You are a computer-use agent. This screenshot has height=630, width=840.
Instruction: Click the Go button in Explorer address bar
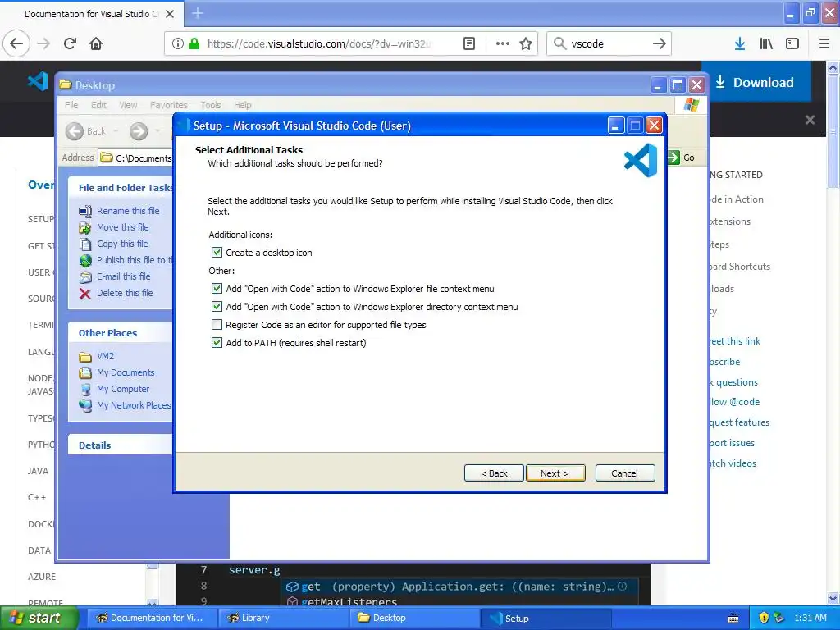click(x=682, y=157)
